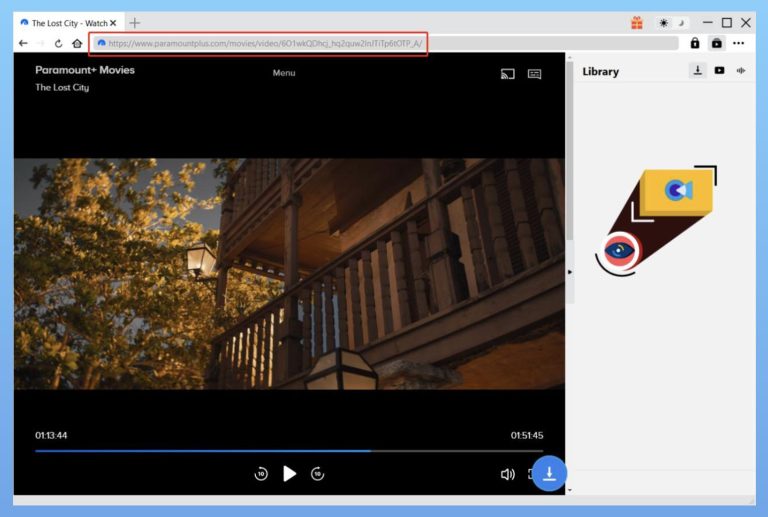Collapse the Library side panel arrow
Image resolution: width=768 pixels, height=517 pixels.
point(570,272)
